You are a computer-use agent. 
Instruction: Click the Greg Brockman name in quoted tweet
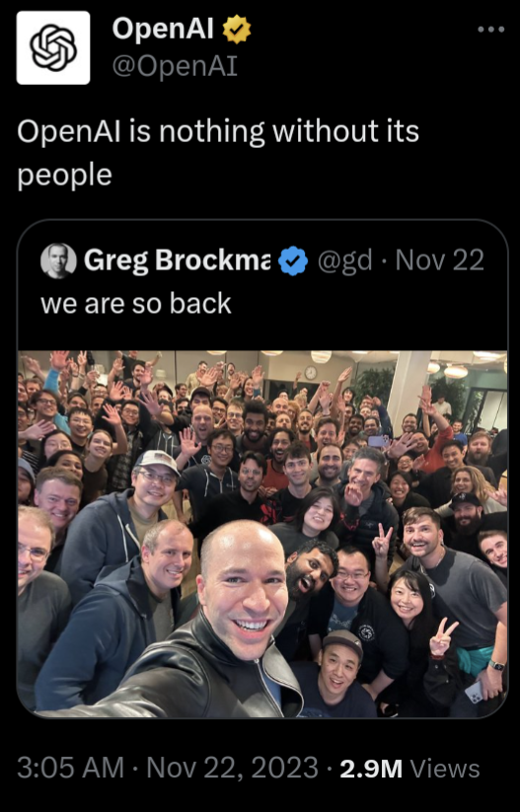pyautogui.click(x=177, y=260)
